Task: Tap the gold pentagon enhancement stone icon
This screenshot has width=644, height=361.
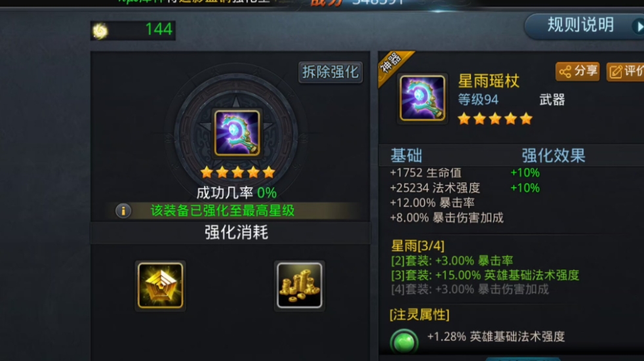Action: point(160,286)
